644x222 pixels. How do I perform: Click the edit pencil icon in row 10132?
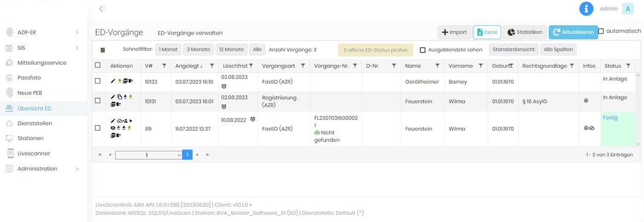(x=113, y=81)
